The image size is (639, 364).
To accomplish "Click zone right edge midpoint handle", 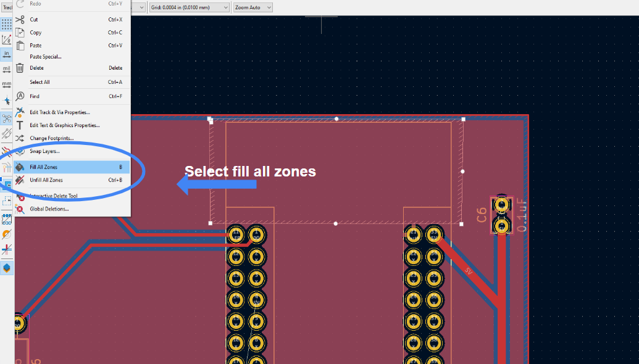I will point(462,172).
